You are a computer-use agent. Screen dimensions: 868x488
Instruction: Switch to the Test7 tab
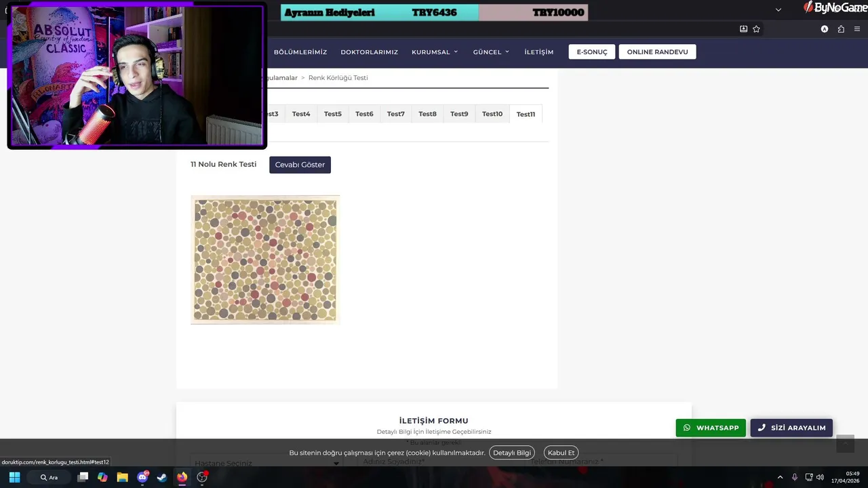(x=396, y=114)
